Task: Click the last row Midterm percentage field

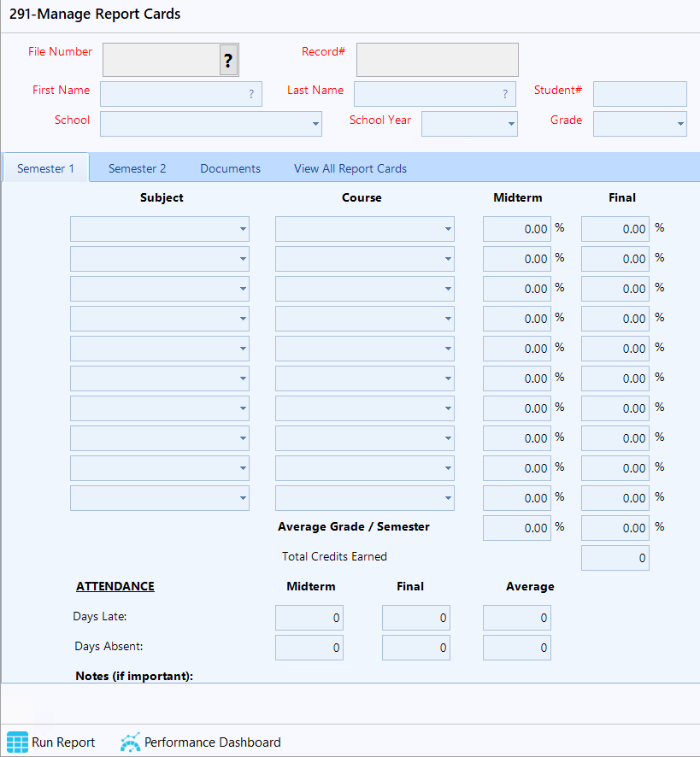Action: pyautogui.click(x=517, y=498)
